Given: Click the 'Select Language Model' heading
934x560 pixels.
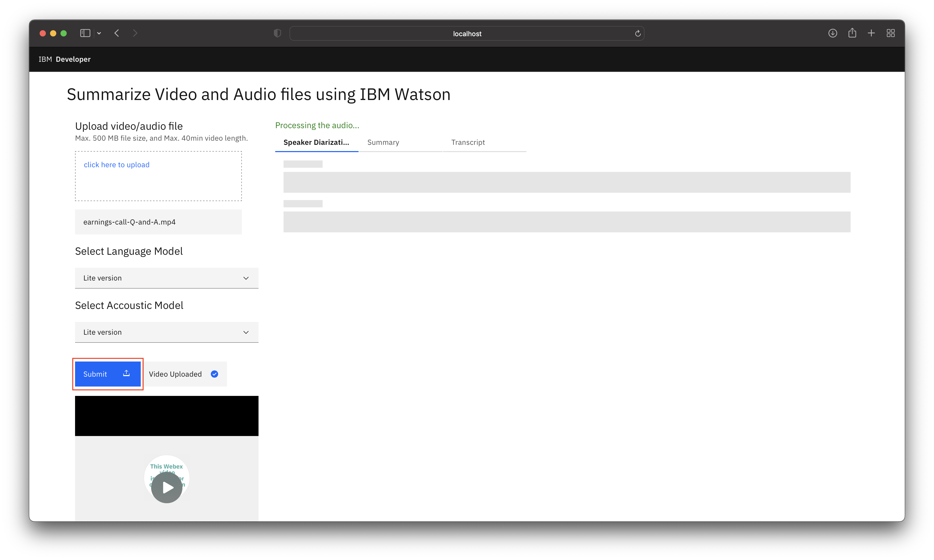Looking at the screenshot, I should click(x=129, y=251).
